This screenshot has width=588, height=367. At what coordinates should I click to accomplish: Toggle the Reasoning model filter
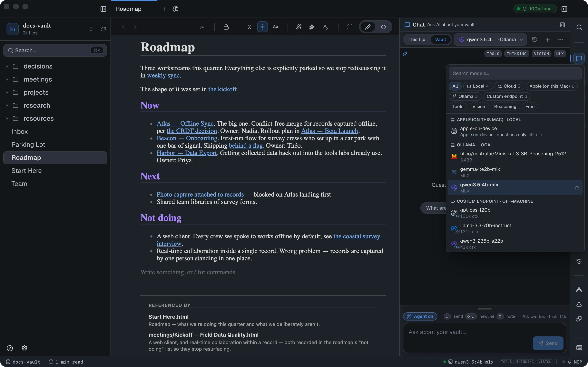[505, 107]
